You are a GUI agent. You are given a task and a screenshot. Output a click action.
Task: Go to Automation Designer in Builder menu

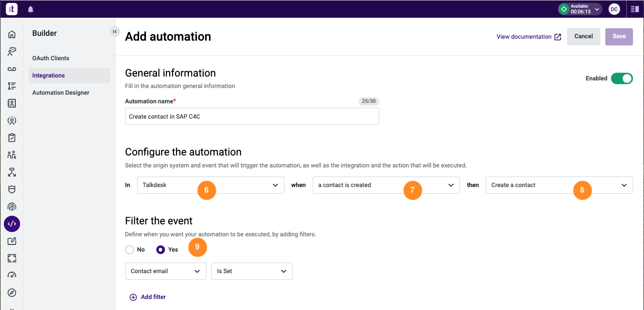61,93
